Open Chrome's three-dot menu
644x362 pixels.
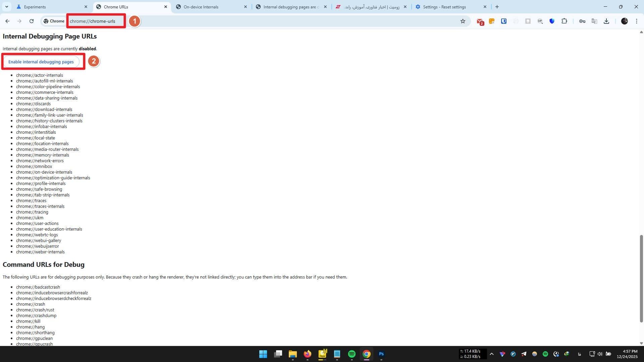click(x=636, y=21)
